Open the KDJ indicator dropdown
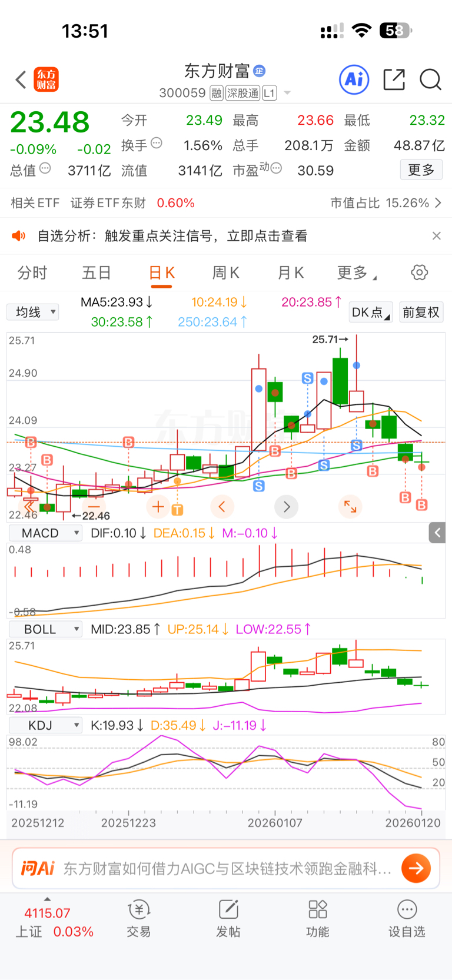Image resolution: width=452 pixels, height=980 pixels. [45, 725]
